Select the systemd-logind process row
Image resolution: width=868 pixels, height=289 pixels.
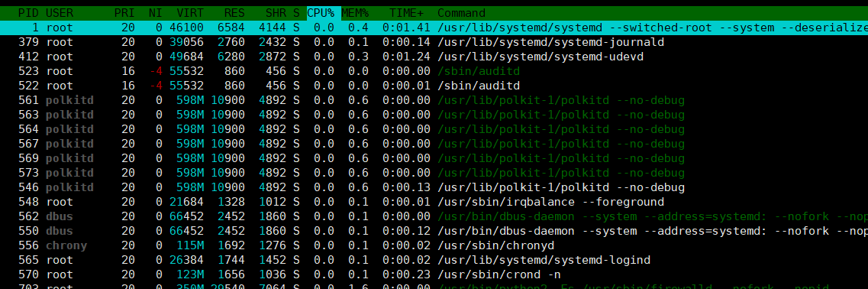[434, 260]
